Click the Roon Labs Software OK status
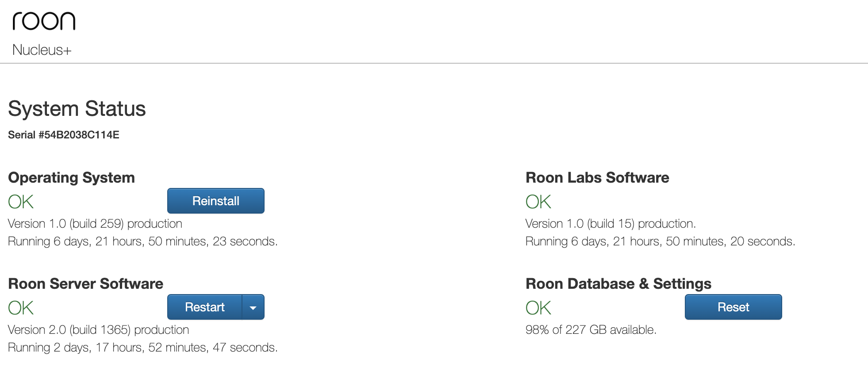The image size is (868, 375). 538,202
